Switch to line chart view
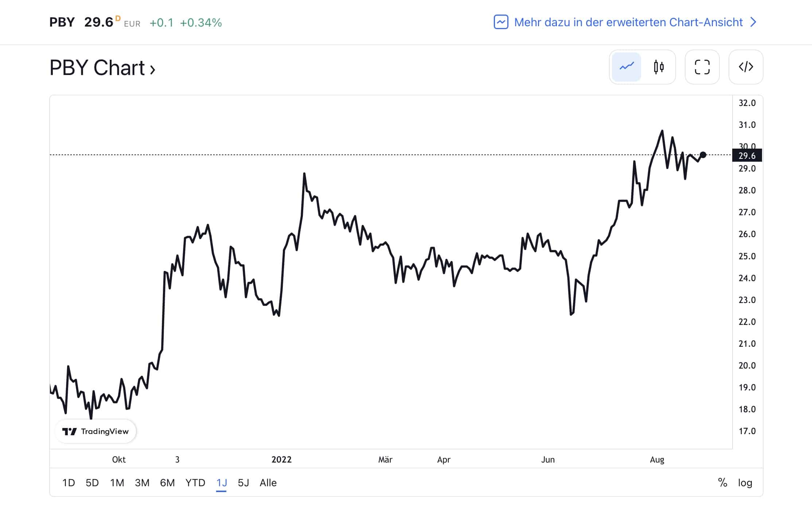Viewport: 812px width, 507px height. point(626,67)
